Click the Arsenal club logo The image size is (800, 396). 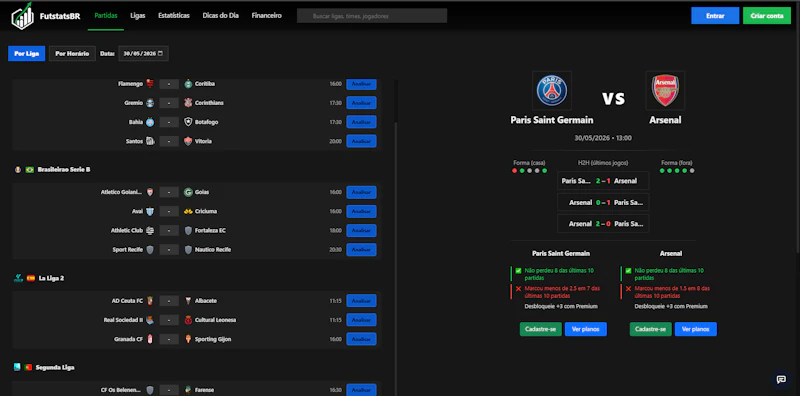click(665, 91)
